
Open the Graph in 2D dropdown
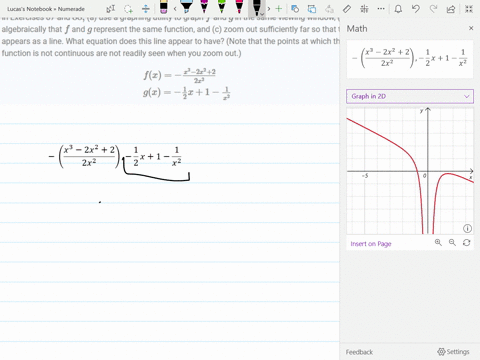click(410, 96)
